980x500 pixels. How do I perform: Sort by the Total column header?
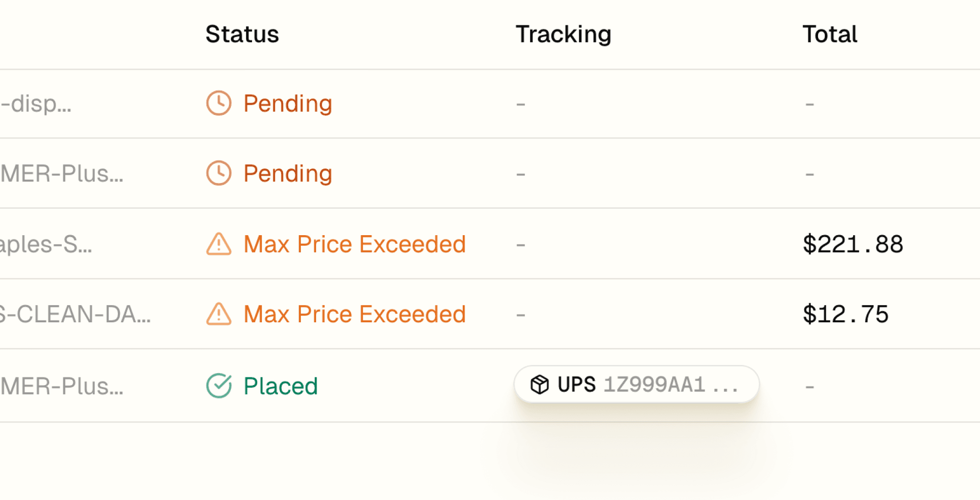[830, 34]
